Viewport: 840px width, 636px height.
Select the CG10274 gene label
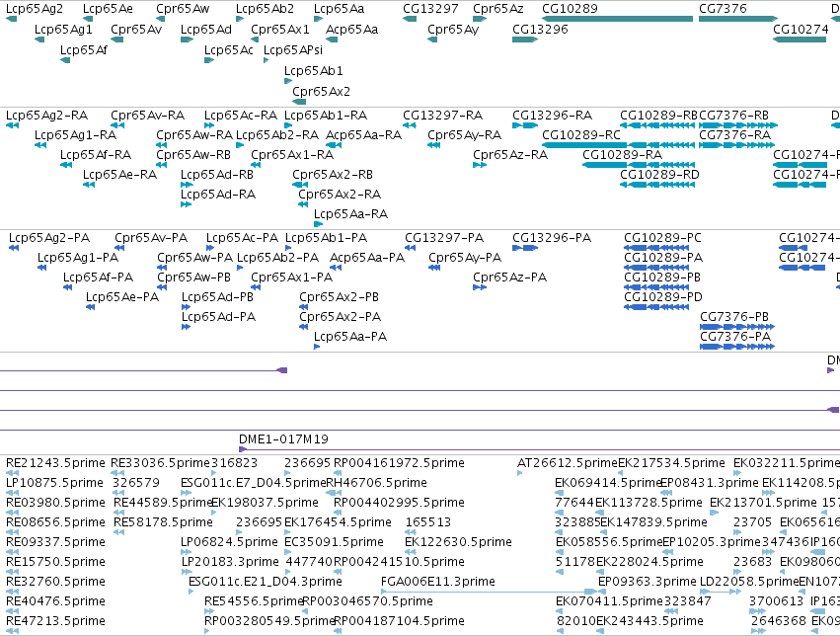[x=801, y=29]
